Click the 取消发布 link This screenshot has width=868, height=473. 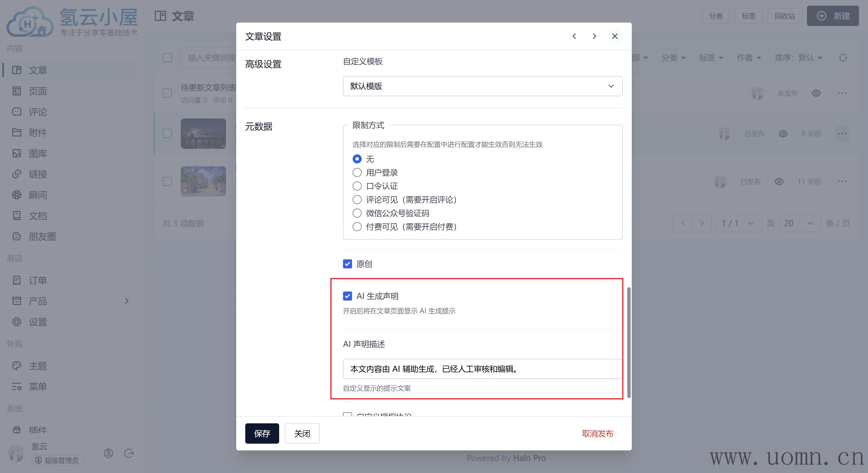tap(597, 433)
